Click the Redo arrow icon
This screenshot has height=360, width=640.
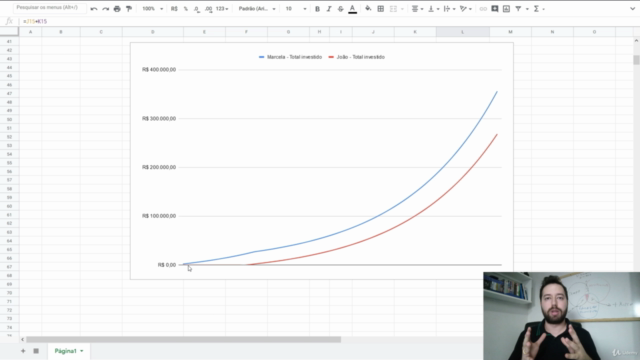pyautogui.click(x=105, y=9)
